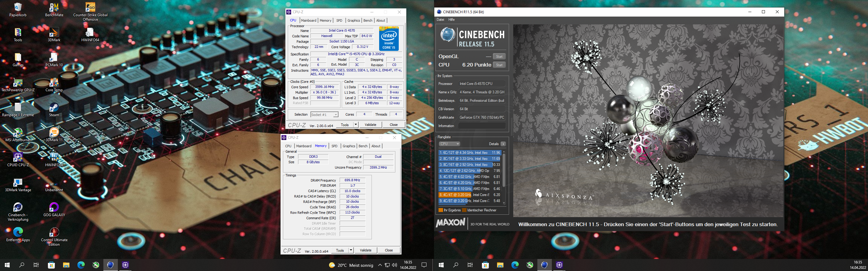Select the Games desktop folder
Screen dimensions: 868x271
(18, 60)
